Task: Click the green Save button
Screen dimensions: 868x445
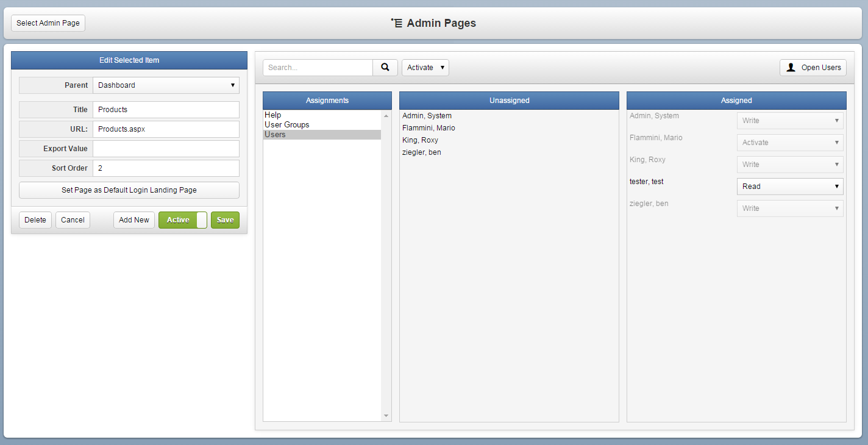Action: click(x=225, y=220)
